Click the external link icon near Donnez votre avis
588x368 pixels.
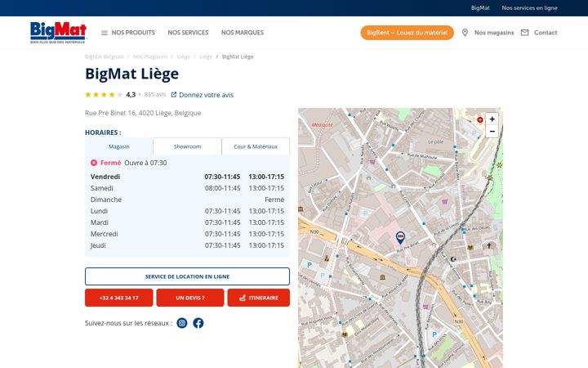click(x=174, y=95)
